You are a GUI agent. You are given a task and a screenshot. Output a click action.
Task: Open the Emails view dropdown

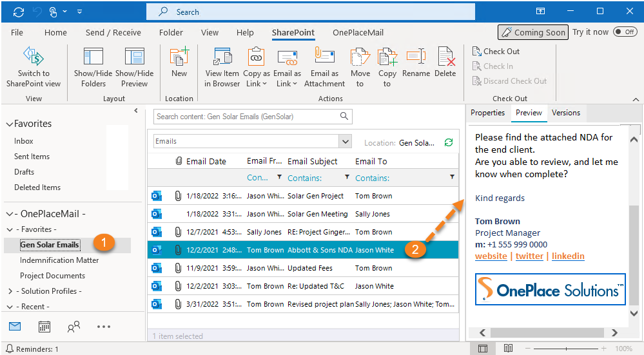(346, 141)
